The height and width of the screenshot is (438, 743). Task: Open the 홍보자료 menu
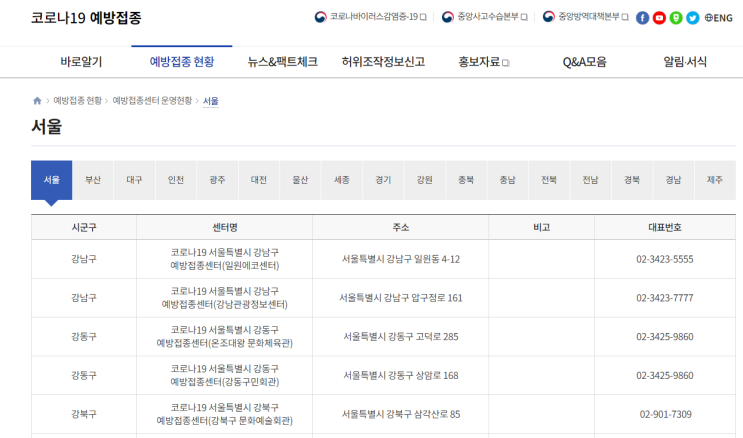pyautogui.click(x=483, y=62)
